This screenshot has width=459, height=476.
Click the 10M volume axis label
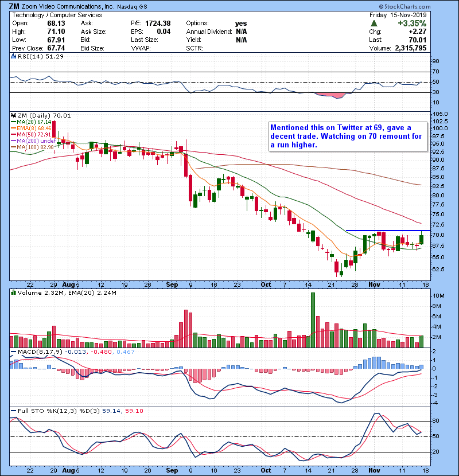[x=439, y=296]
